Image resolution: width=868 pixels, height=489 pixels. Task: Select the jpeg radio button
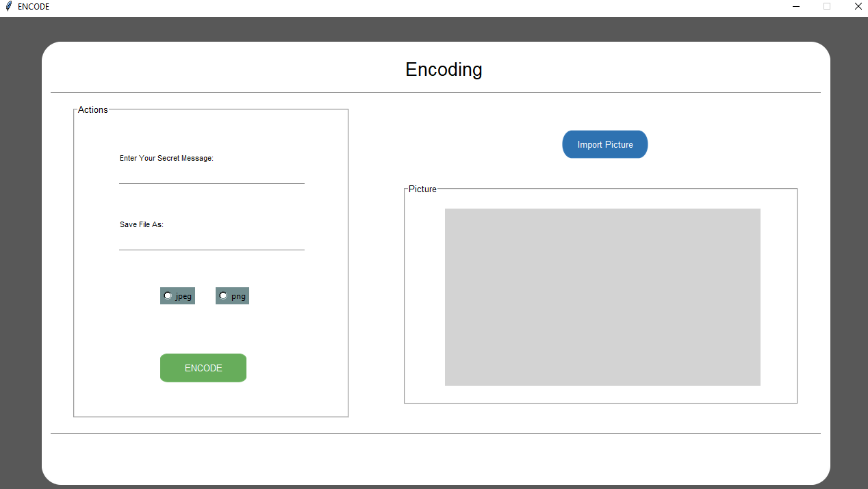(x=168, y=295)
